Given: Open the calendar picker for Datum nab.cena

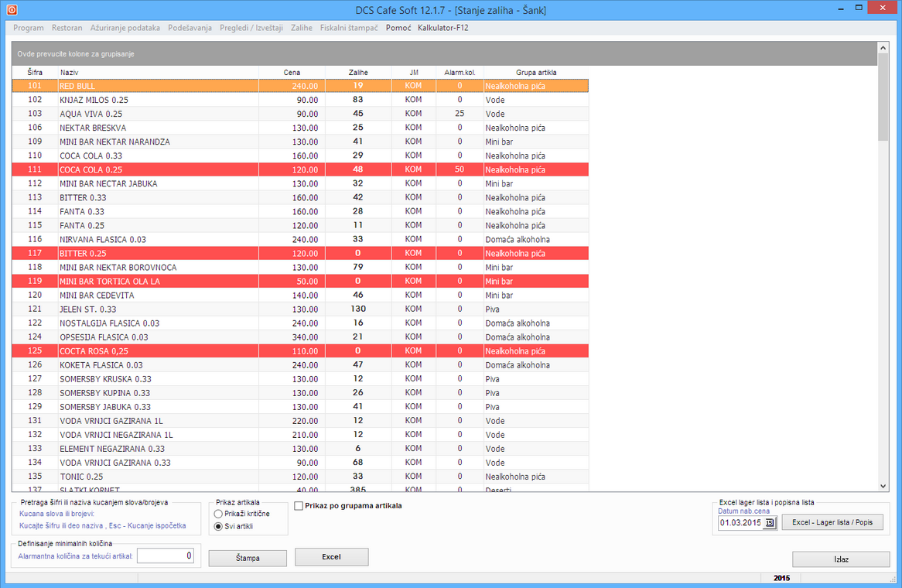Looking at the screenshot, I should (x=770, y=523).
